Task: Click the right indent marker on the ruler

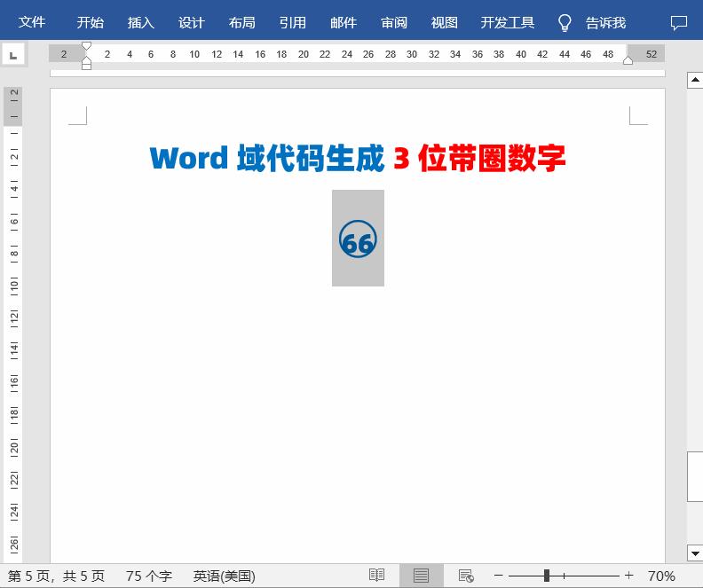Action: 628,60
